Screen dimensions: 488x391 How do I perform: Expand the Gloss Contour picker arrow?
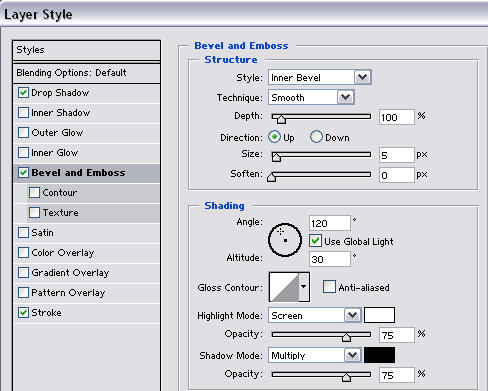click(x=304, y=286)
